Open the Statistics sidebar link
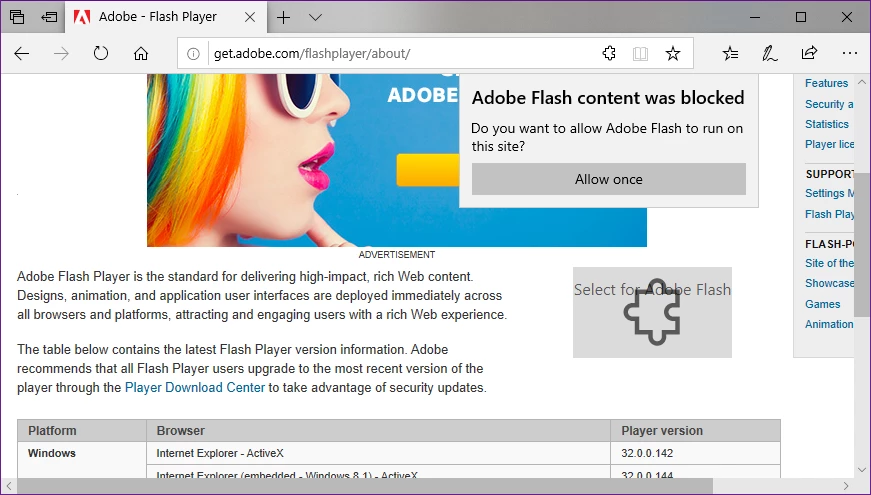The width and height of the screenshot is (871, 495). (827, 124)
